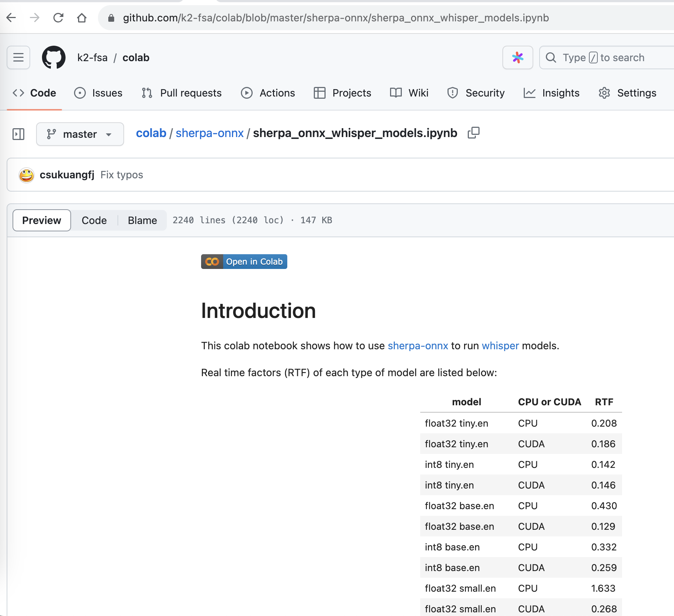The height and width of the screenshot is (616, 674).
Task: Click the search magnifier icon
Action: [551, 57]
